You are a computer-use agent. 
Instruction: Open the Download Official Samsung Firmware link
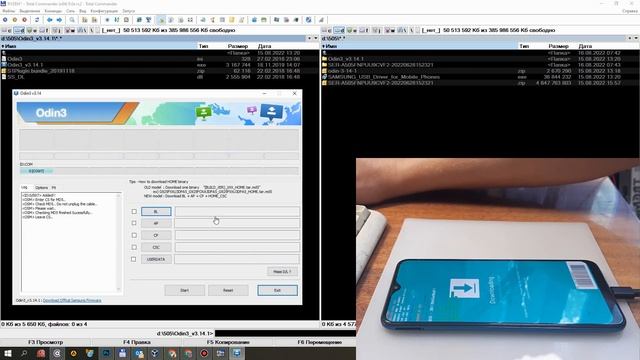(x=72, y=300)
